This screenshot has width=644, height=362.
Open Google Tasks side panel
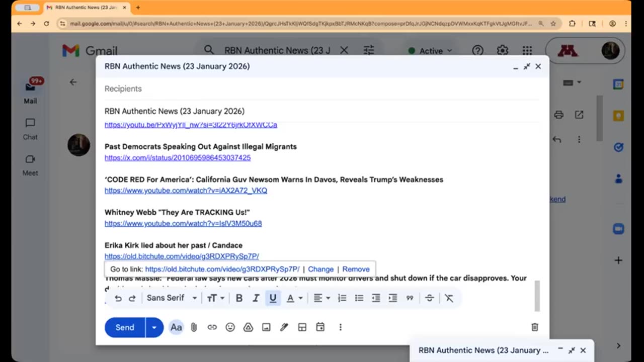tap(618, 147)
